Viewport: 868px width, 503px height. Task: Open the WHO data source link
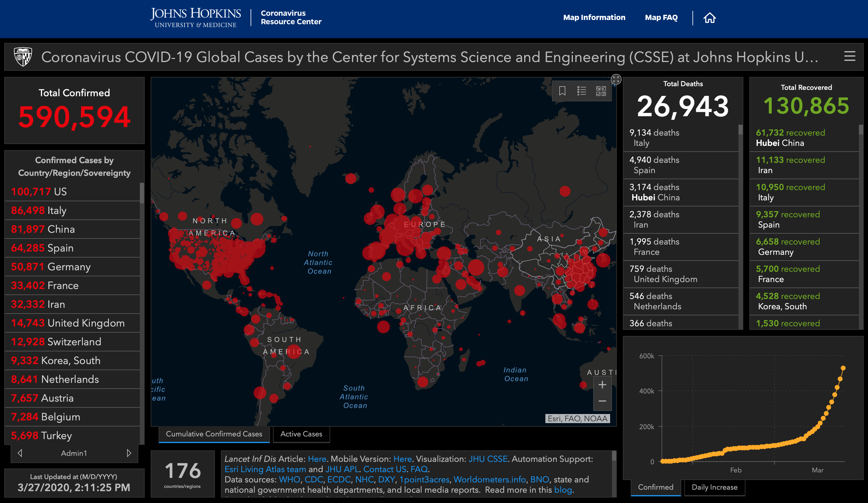click(289, 480)
